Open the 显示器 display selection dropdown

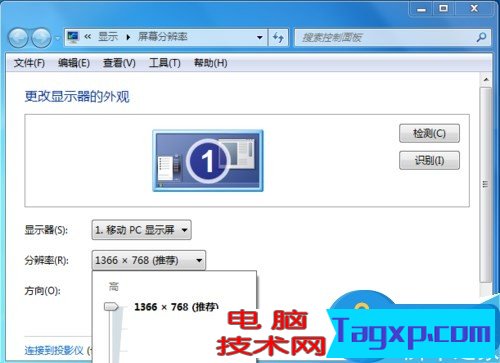(141, 230)
